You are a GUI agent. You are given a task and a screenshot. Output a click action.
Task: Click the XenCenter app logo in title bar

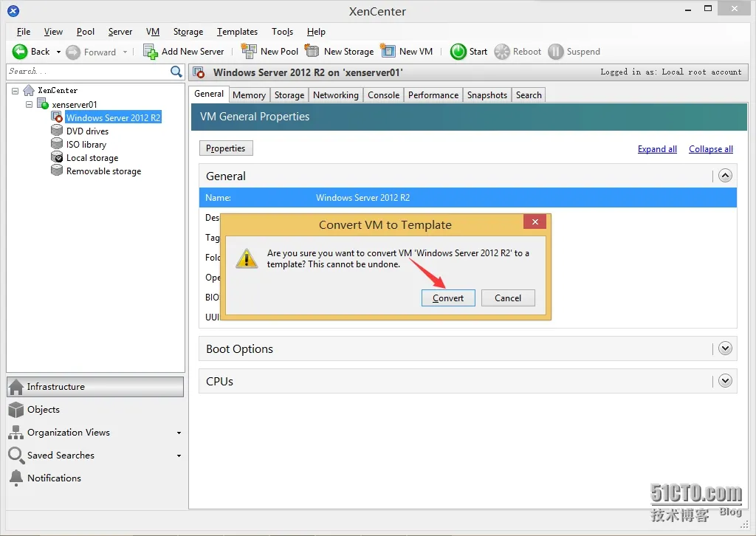[13, 10]
